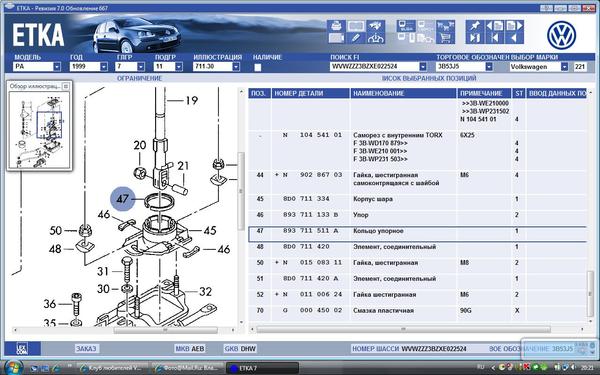Image resolution: width=600 pixels, height=375 pixels.
Task: Click the parts list horizontal scrollbar
Action: (x=403, y=329)
